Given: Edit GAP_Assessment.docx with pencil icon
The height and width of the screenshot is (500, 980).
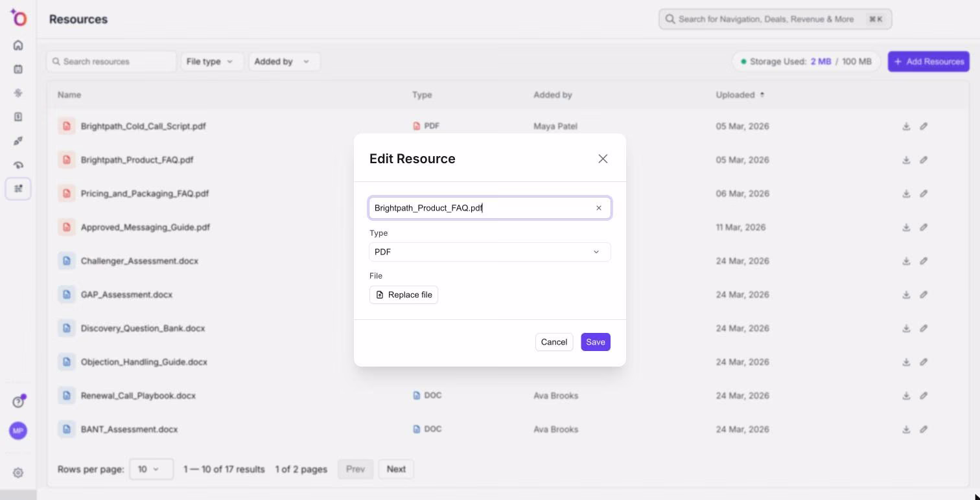Looking at the screenshot, I should point(924,295).
